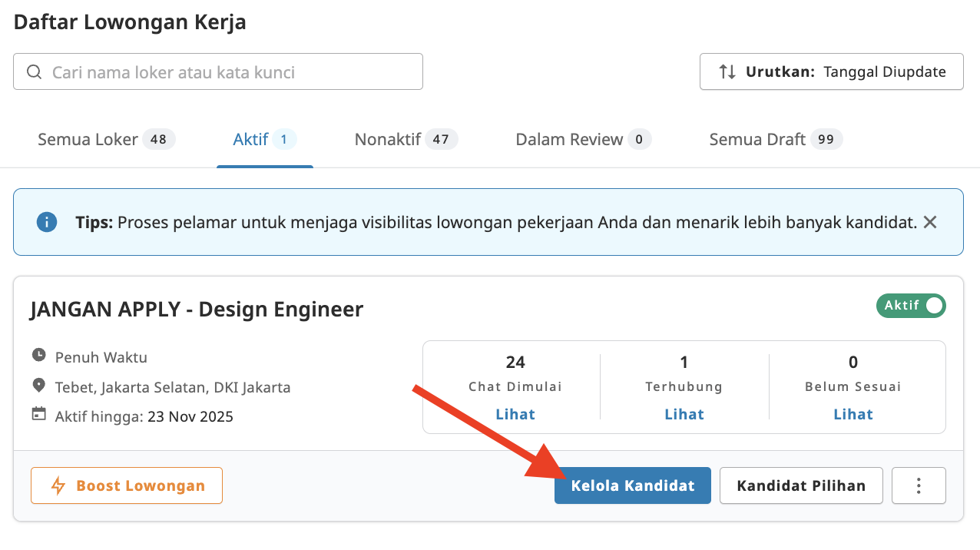Click Lihat under Terhubung
The height and width of the screenshot is (550, 980).
tap(684, 414)
